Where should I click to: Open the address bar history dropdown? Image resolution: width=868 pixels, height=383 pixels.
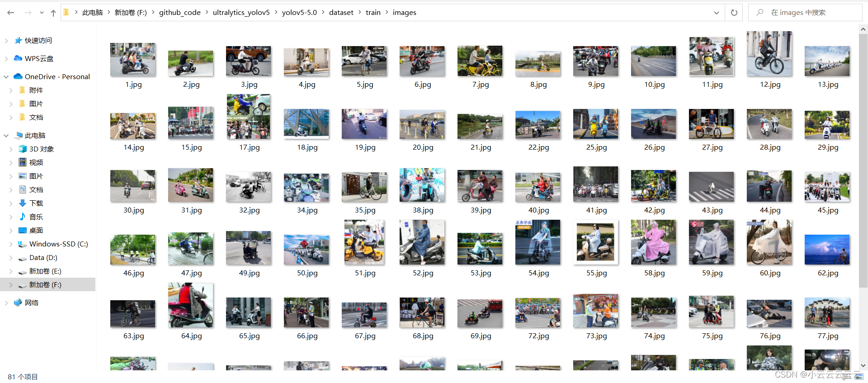pyautogui.click(x=717, y=13)
